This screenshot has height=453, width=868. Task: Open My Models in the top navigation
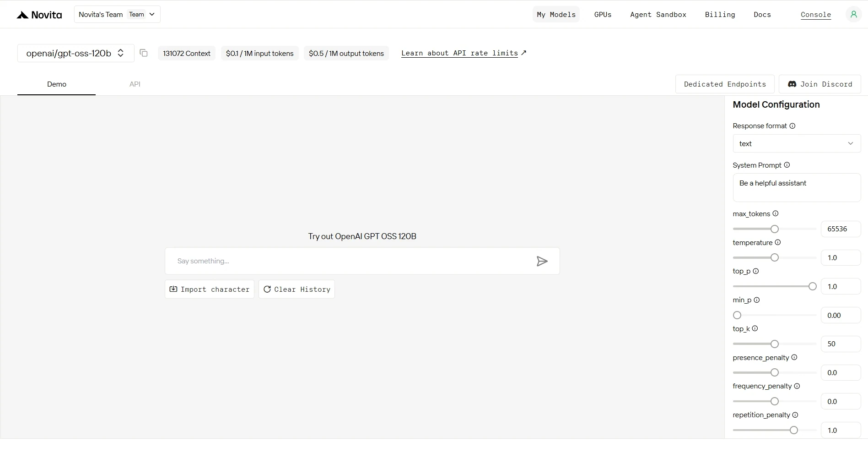tap(556, 14)
